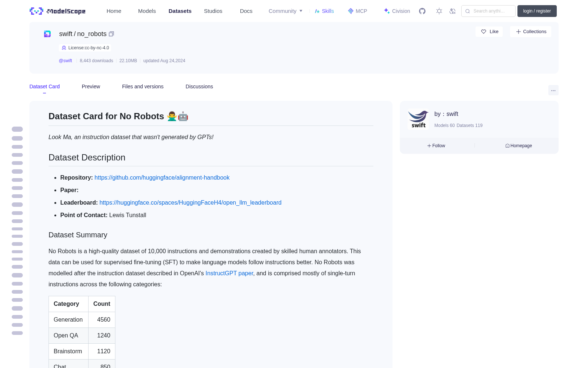Open the open_llm_leaderboard link
This screenshot has height=368, width=588.
(190, 202)
